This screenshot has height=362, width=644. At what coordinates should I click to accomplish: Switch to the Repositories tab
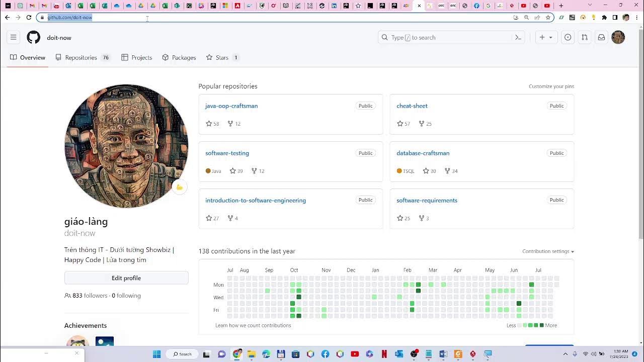pyautogui.click(x=83, y=57)
